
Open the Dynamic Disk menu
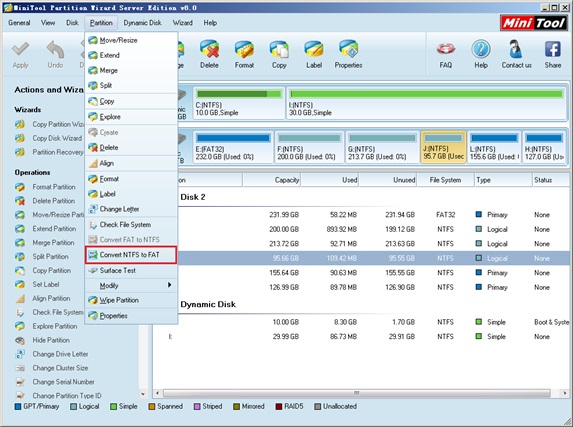pos(143,23)
